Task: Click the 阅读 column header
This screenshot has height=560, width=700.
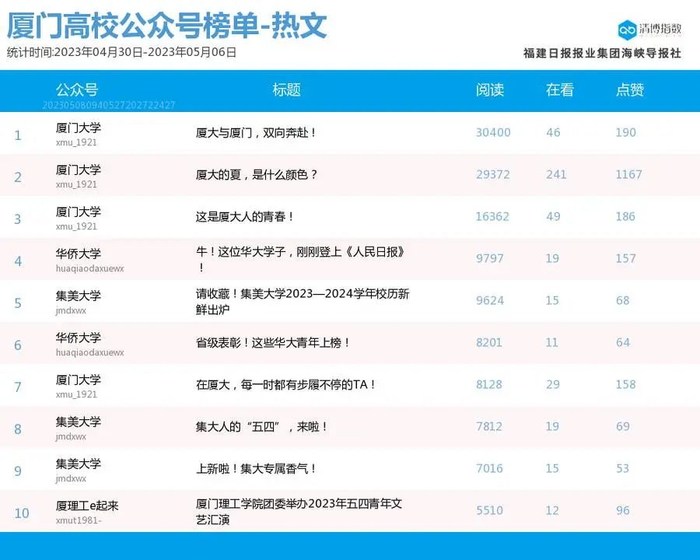Action: pos(490,90)
